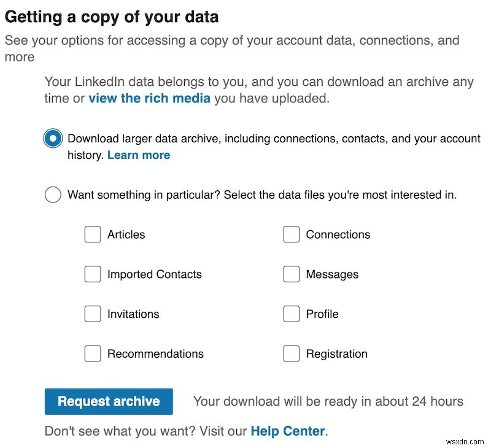Click the 'ready in about 24 hours' notice
Screen dimensions: 491x448
coord(328,401)
